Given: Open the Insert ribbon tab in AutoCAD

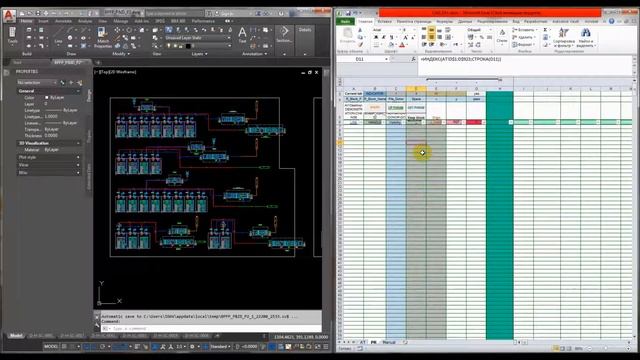Looking at the screenshot, I should click(43, 21).
